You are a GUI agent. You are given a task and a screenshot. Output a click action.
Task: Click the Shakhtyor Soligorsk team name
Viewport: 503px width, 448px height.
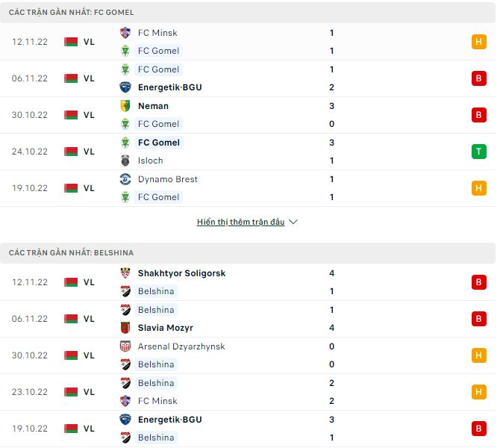[x=181, y=273]
